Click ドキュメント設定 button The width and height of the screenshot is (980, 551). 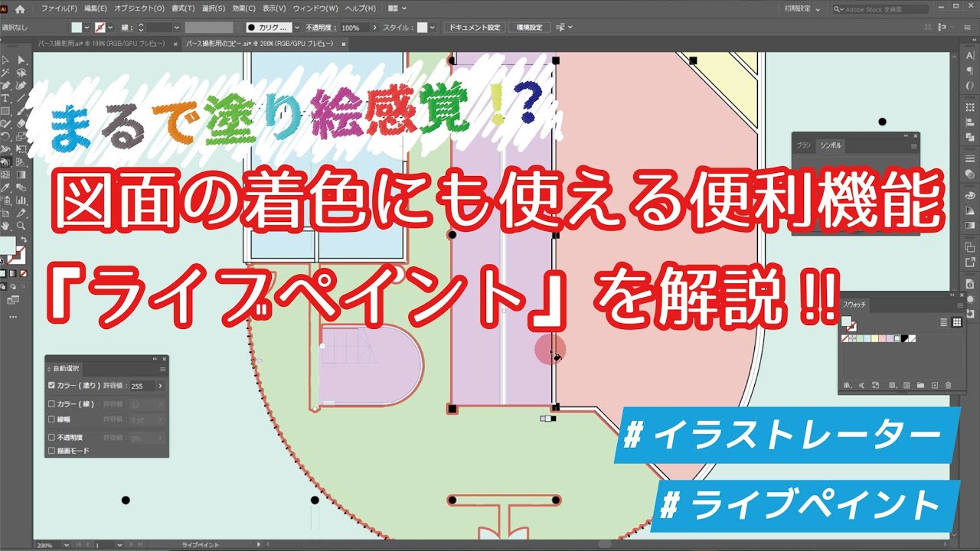point(473,28)
